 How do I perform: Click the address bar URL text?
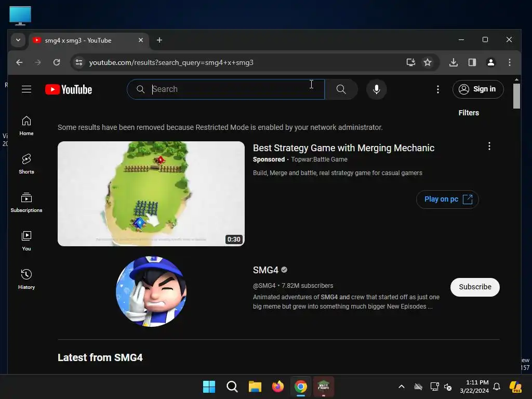(171, 62)
